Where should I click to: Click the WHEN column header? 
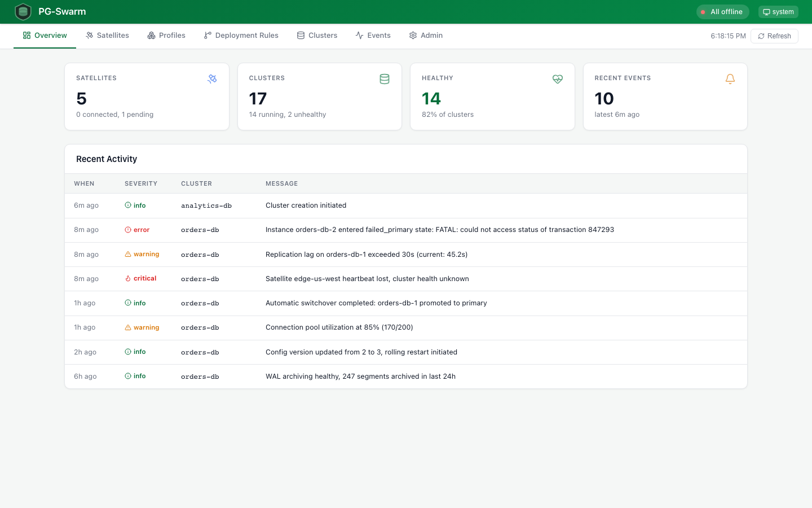click(x=84, y=184)
